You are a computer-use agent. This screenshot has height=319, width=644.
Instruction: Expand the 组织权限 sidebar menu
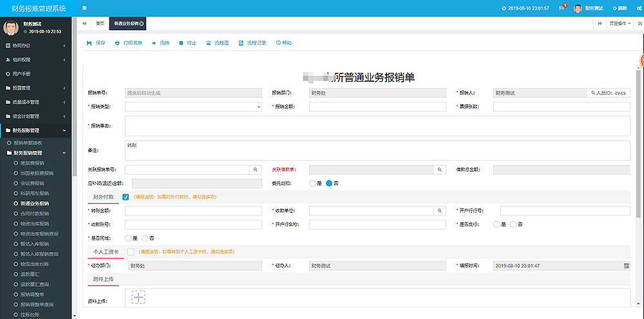point(35,59)
